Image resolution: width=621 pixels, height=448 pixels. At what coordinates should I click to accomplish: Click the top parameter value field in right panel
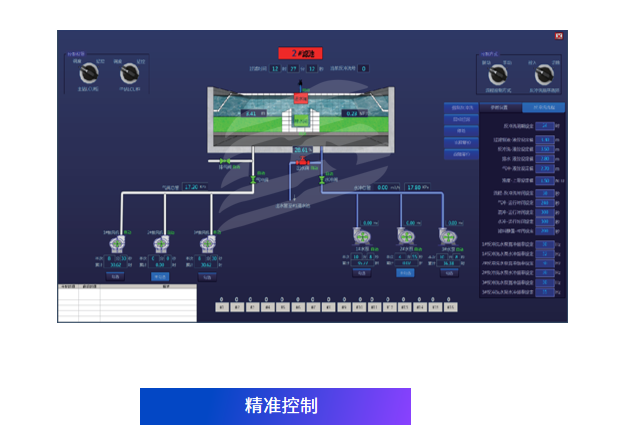[x=544, y=126]
